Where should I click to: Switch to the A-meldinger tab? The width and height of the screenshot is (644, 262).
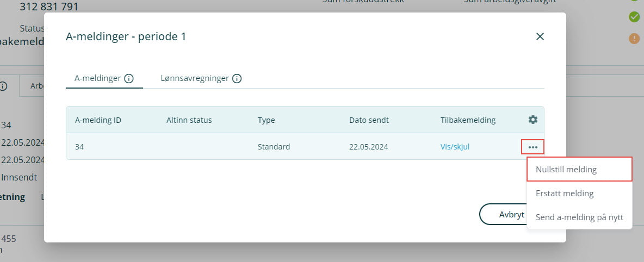pos(97,78)
